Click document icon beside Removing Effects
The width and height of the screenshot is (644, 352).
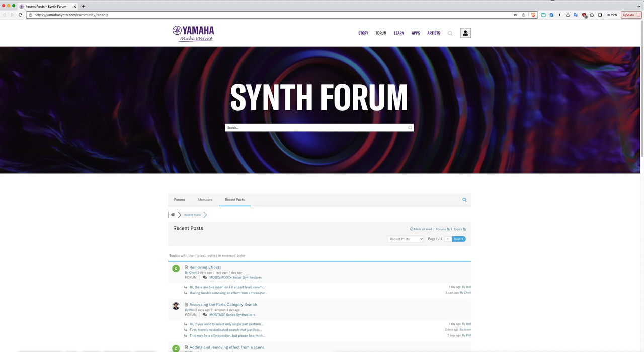(186, 267)
